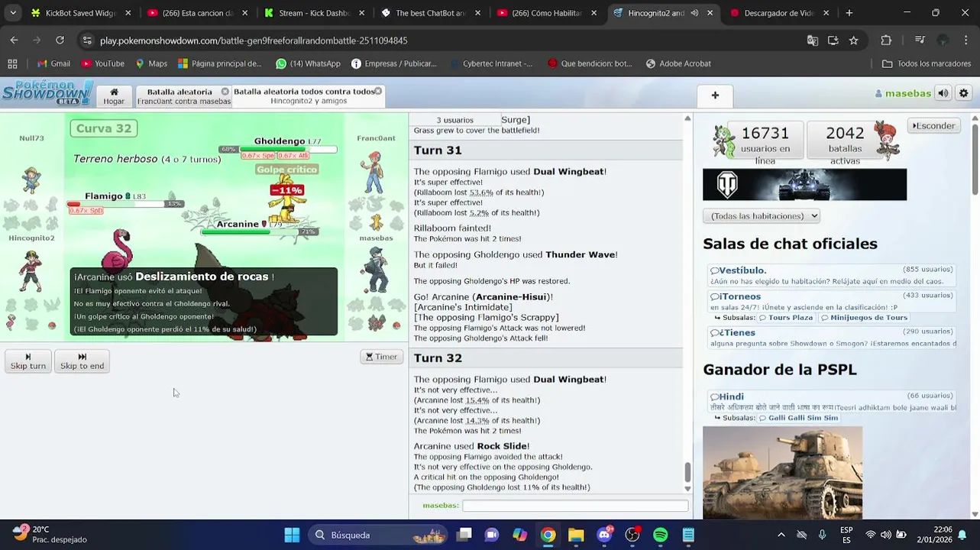The width and height of the screenshot is (980, 550).
Task: Bookmark this page with star icon
Action: pos(853,40)
